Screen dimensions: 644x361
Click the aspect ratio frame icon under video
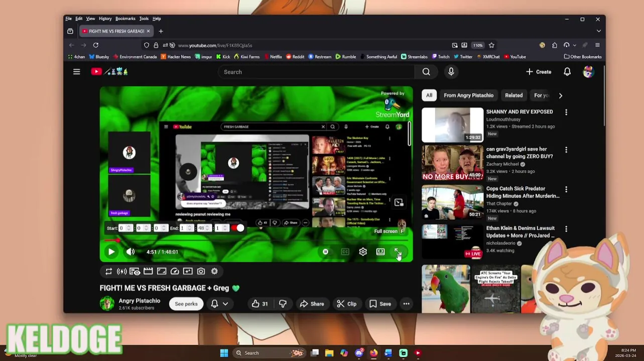tap(162, 271)
